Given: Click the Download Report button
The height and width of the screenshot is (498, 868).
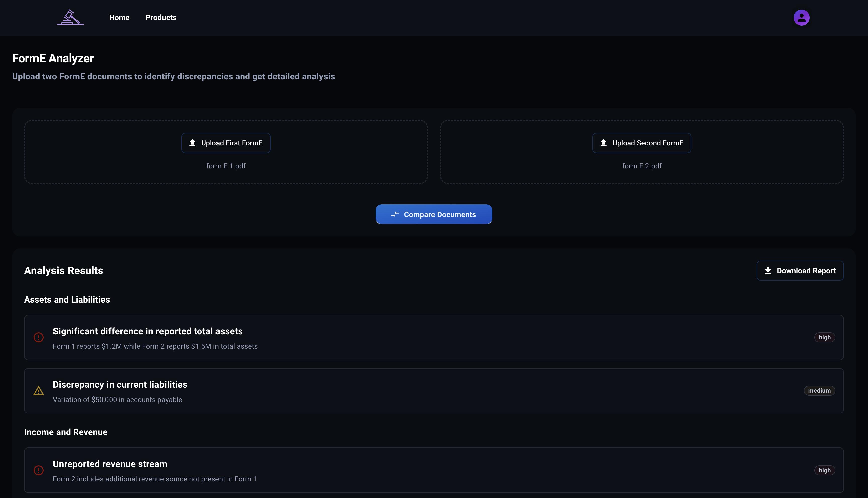Looking at the screenshot, I should 800,271.
